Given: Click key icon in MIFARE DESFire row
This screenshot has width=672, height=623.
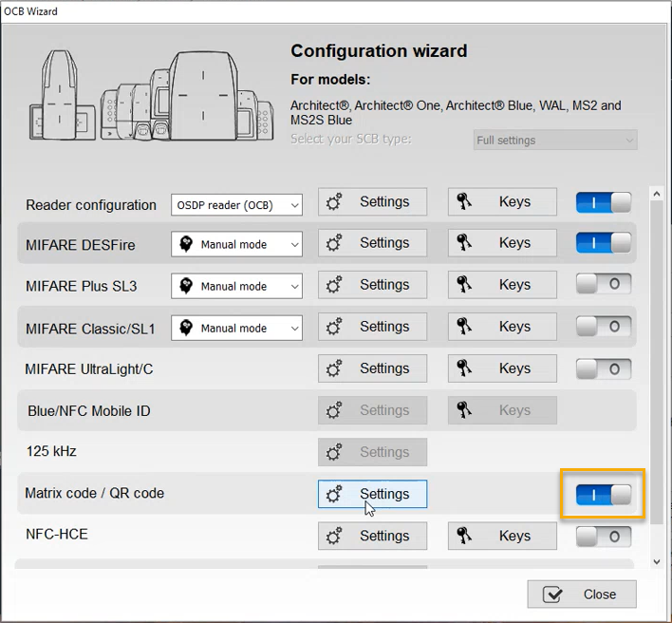Looking at the screenshot, I should pyautogui.click(x=464, y=243).
